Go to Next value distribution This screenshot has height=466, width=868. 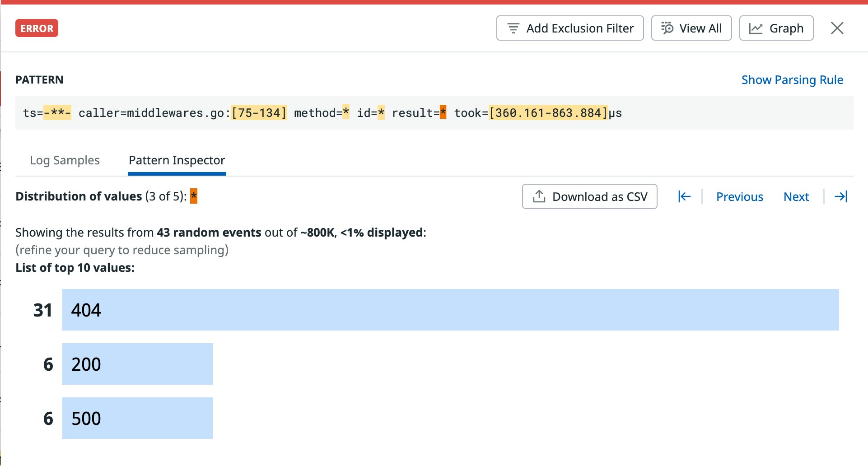point(796,196)
